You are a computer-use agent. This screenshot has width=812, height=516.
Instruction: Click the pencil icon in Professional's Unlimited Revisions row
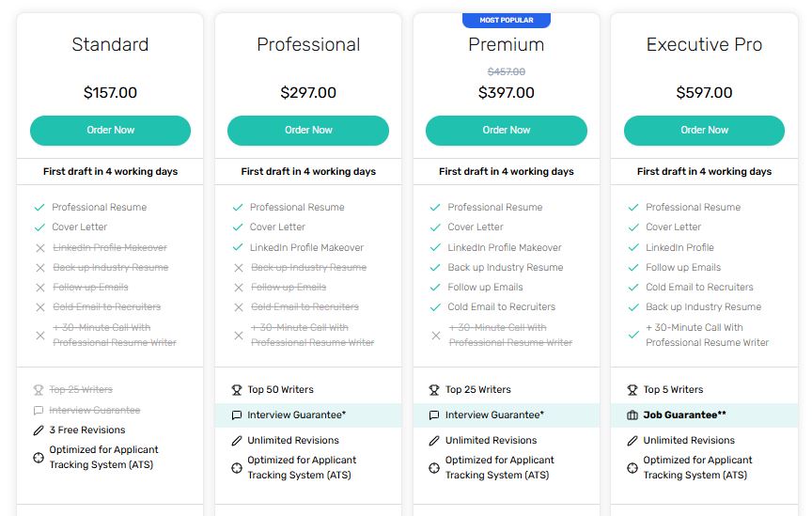pyautogui.click(x=237, y=441)
